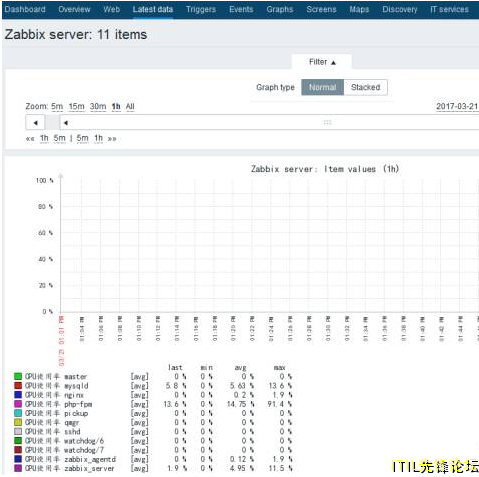479x477 pixels.
Task: Click the timeline slider left handle arrow
Action: point(66,123)
